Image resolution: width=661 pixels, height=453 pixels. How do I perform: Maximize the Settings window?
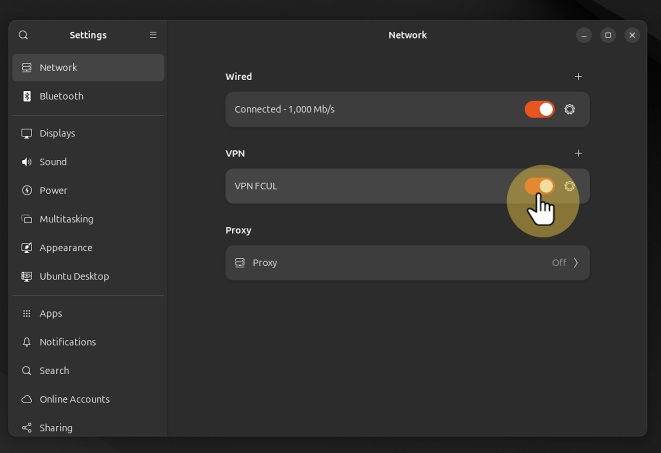tap(608, 35)
